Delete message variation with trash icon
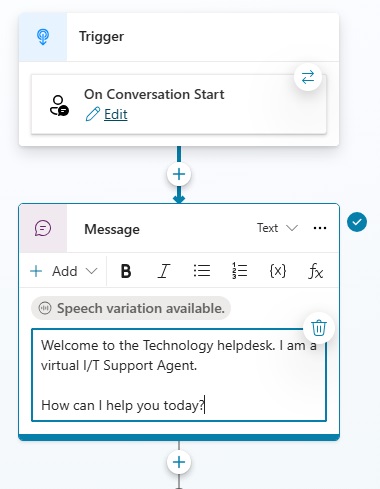 coord(319,327)
